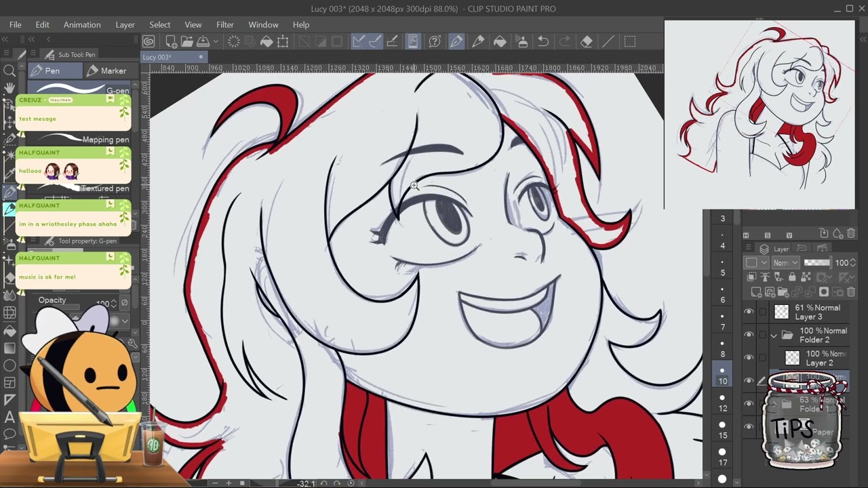Open file using folder icon

(187, 41)
